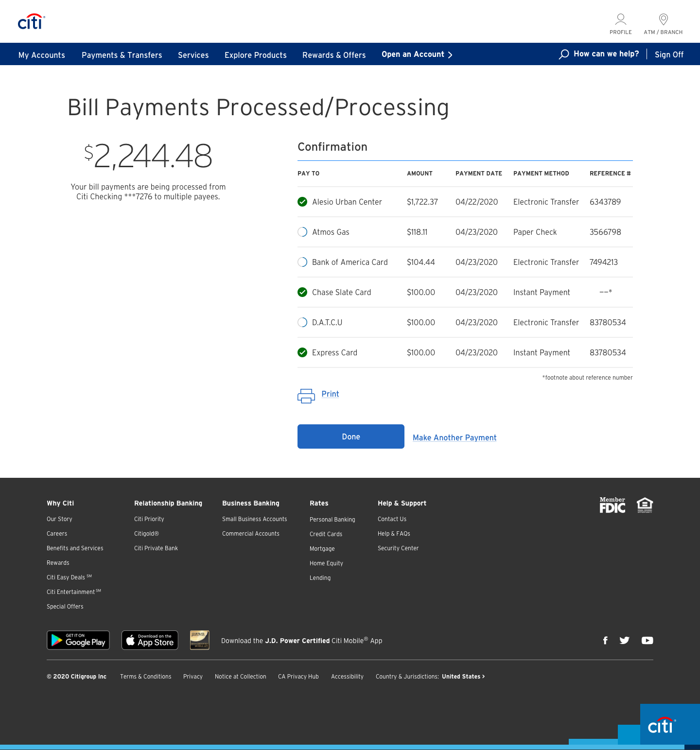700x750 pixels.
Task: Open Notice at Collection link
Action: 241,676
